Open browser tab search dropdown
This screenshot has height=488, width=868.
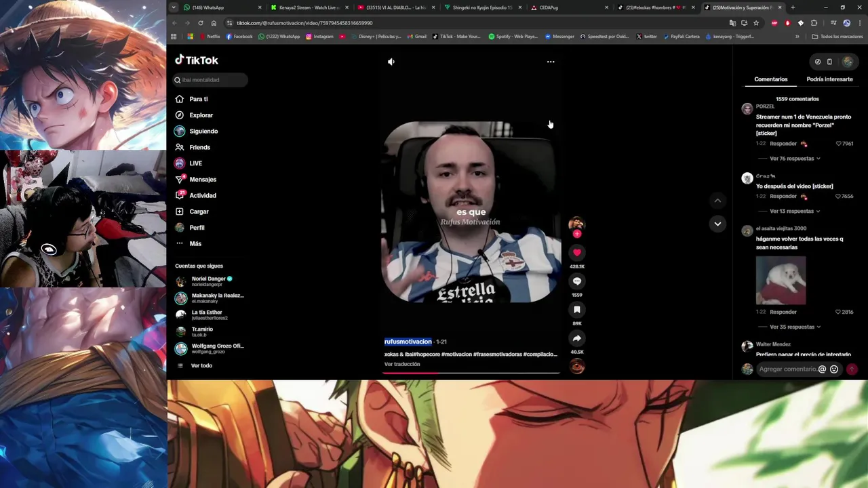click(174, 7)
